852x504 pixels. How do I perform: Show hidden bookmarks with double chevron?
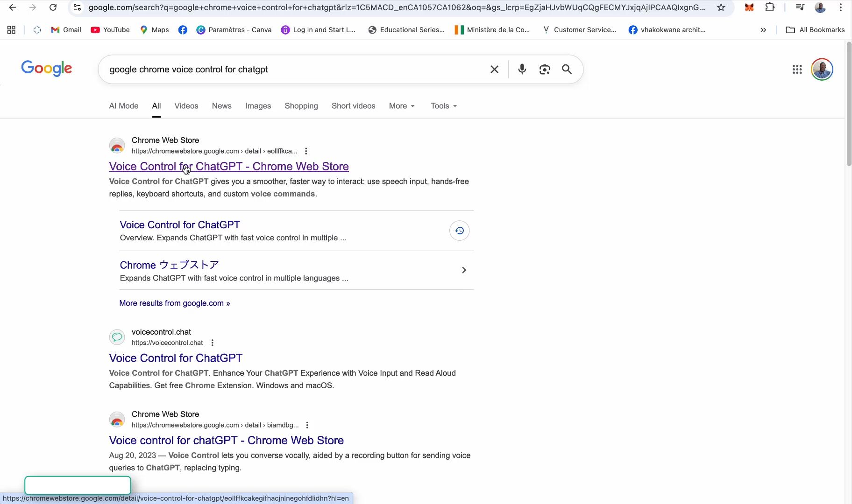click(763, 30)
